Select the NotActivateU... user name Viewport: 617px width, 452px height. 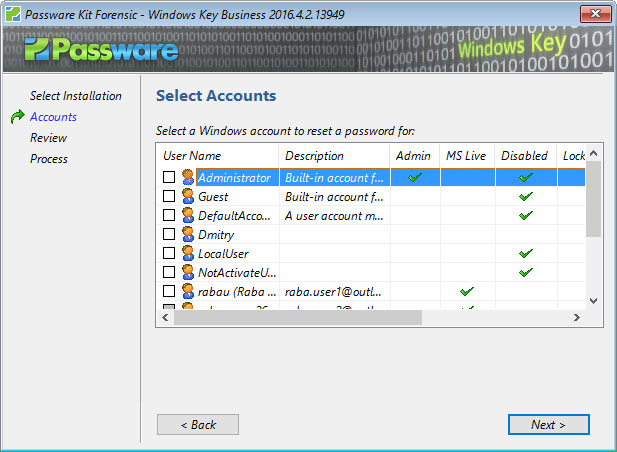click(237, 273)
